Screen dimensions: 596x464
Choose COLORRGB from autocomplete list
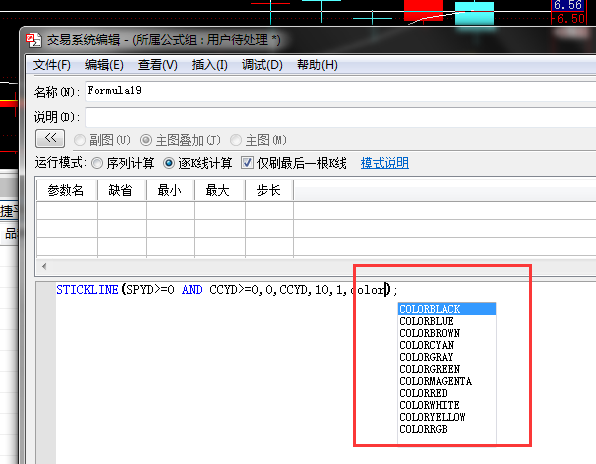[447, 429]
